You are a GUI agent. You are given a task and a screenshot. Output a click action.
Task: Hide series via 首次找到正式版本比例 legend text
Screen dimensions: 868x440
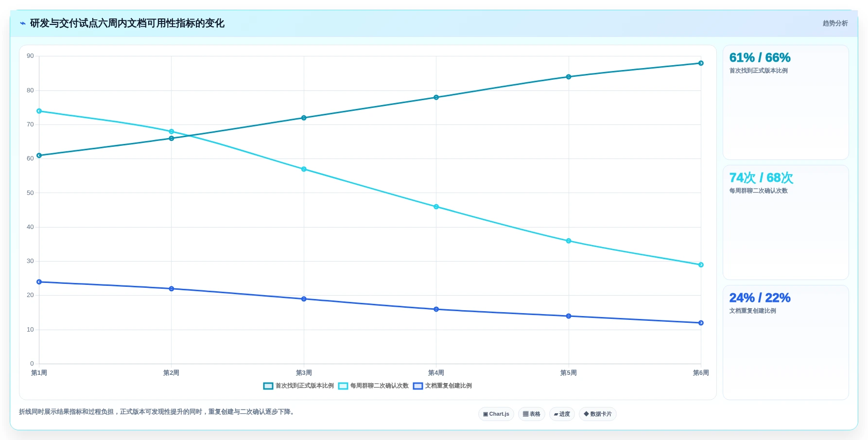click(305, 386)
